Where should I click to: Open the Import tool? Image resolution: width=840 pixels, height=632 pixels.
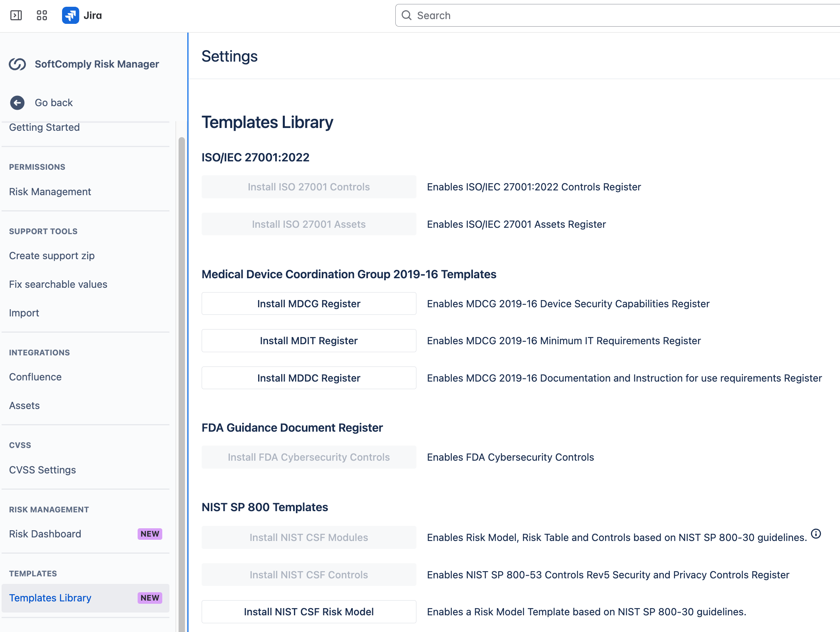24,313
